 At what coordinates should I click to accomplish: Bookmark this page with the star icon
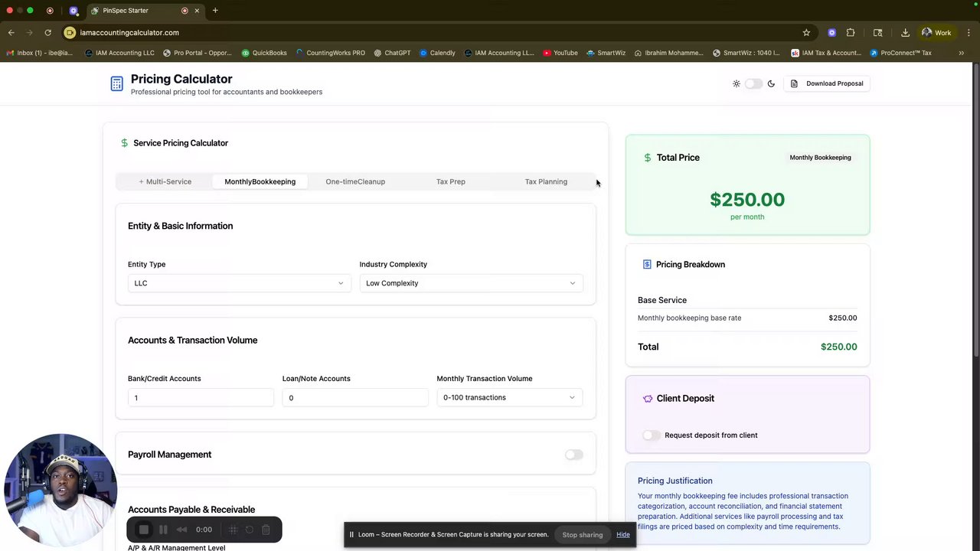coord(806,33)
